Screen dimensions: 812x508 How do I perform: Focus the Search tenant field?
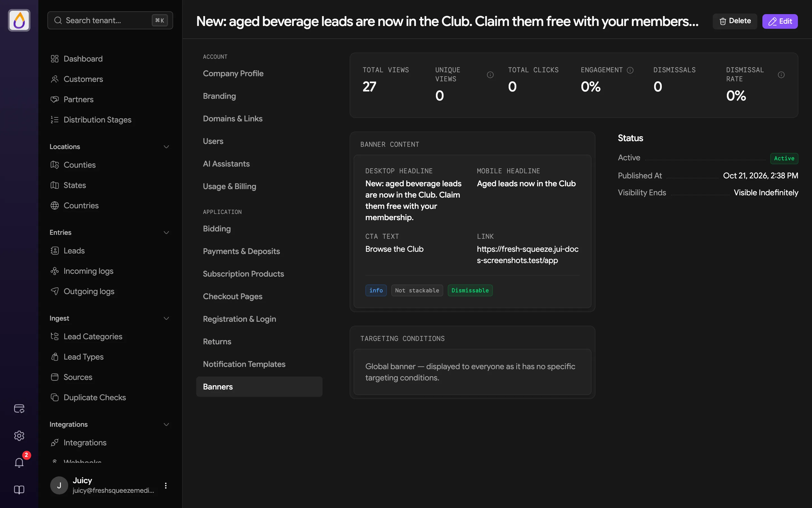pos(110,21)
